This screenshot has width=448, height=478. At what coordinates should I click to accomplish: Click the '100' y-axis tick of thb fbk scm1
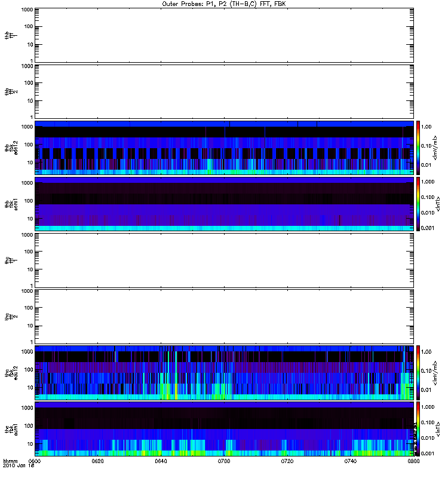[x=29, y=201]
